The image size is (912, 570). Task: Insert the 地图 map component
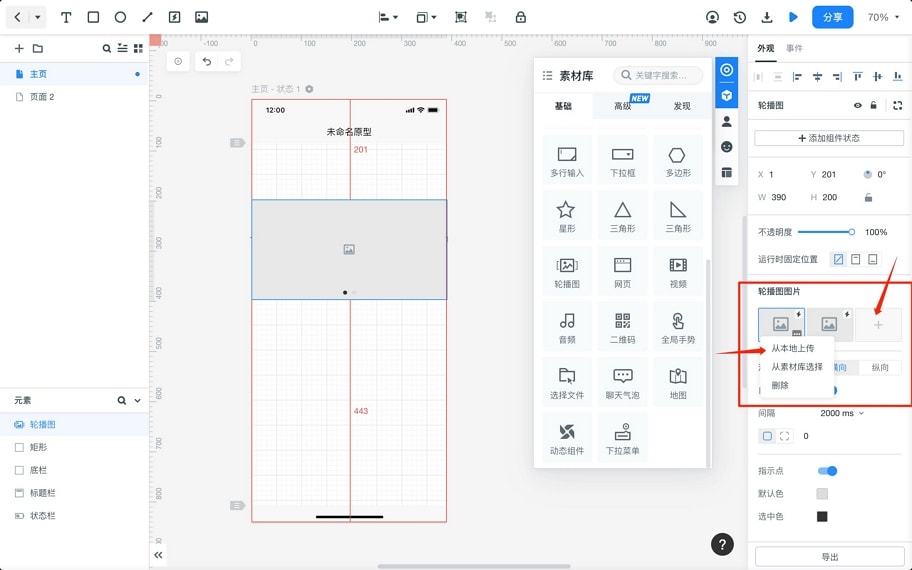(678, 383)
